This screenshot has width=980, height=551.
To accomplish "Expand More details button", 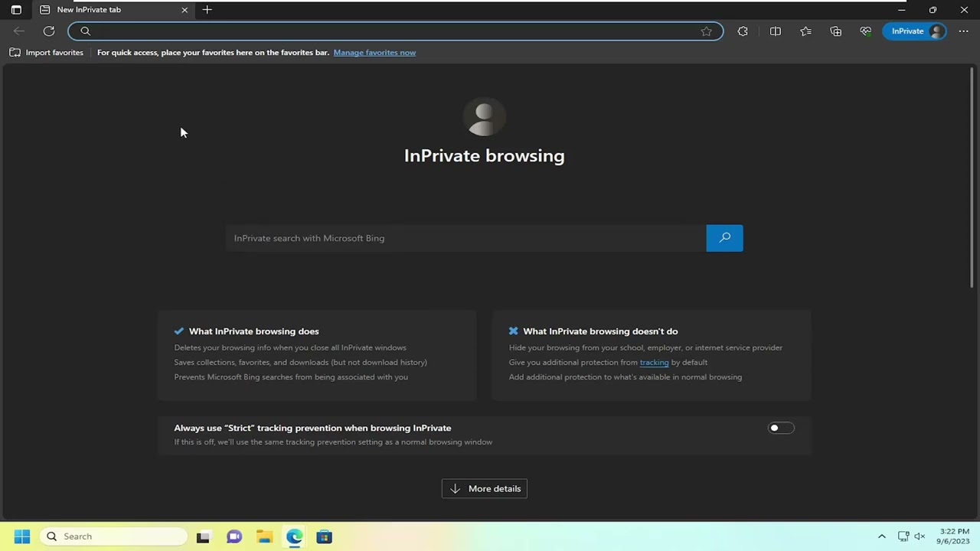I will [x=485, y=488].
